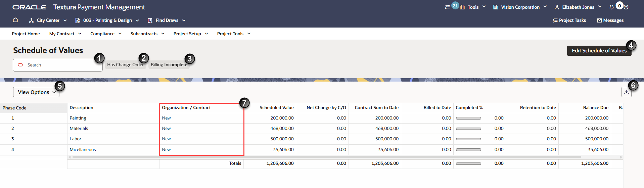Open Messages
This screenshot has width=644, height=188.
610,20
